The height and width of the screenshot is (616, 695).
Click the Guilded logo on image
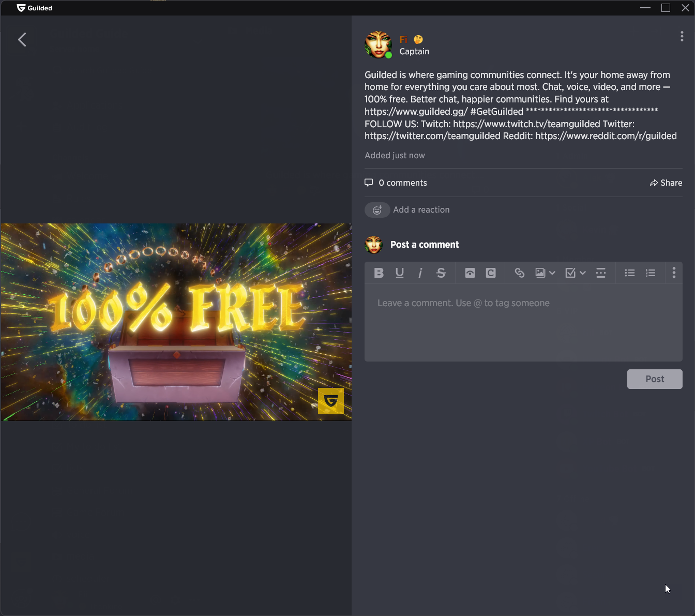pos(331,401)
